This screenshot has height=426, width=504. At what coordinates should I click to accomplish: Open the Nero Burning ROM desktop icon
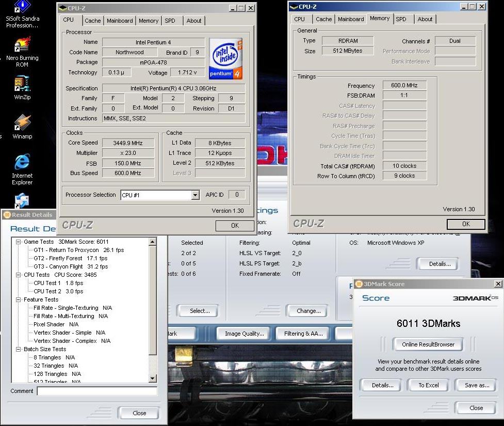[x=22, y=44]
